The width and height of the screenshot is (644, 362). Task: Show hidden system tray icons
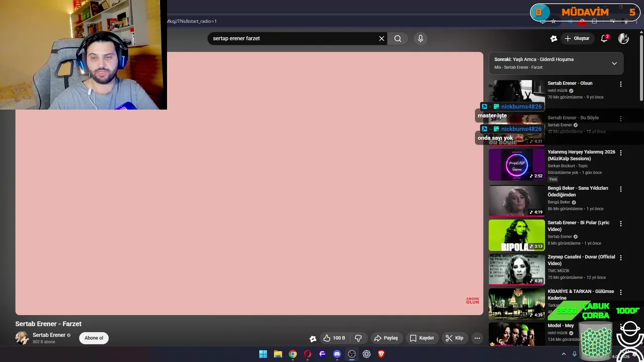click(563, 354)
